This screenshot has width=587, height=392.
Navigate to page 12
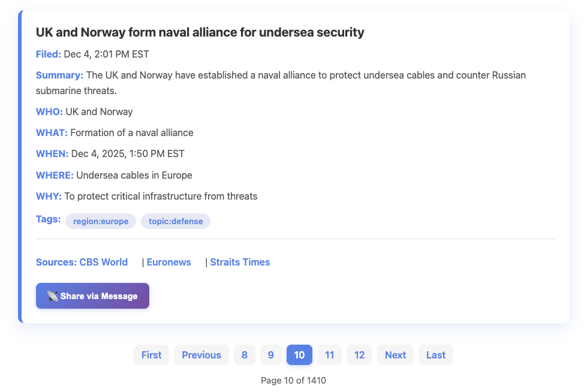(359, 355)
